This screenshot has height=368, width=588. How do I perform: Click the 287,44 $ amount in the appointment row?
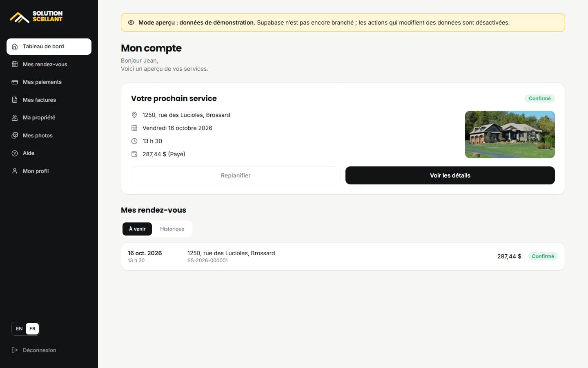[509, 256]
